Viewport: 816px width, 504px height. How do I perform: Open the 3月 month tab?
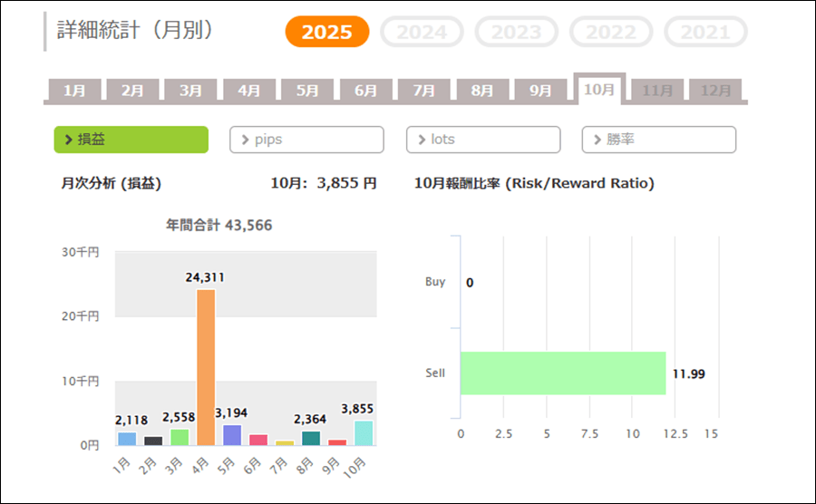coord(191,90)
